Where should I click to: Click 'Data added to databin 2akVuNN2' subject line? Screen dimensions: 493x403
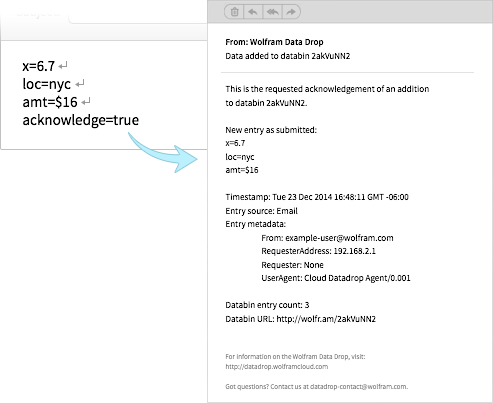click(288, 56)
